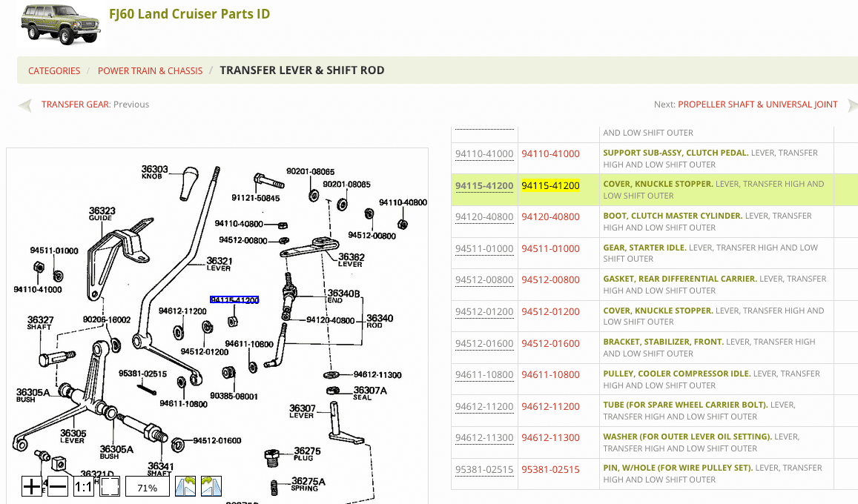The image size is (858, 504).
Task: Click 36362 LEVER label in diagram
Action: pyautogui.click(x=352, y=259)
